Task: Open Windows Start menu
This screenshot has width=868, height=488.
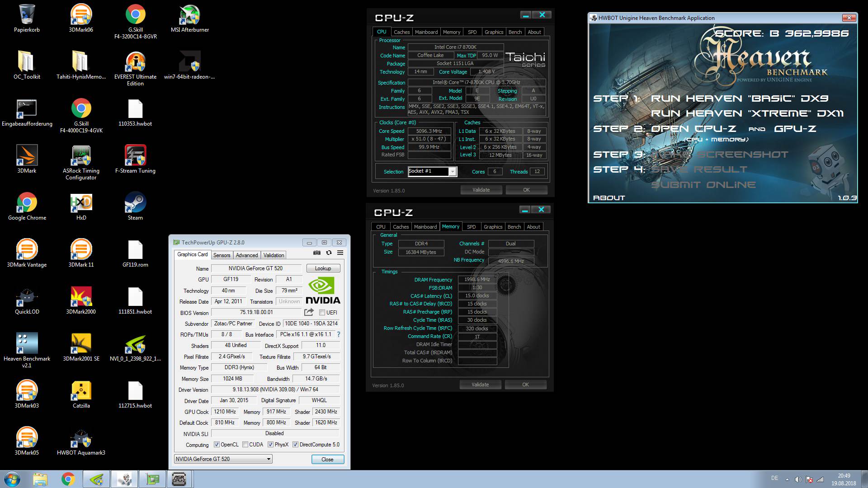Action: [12, 479]
